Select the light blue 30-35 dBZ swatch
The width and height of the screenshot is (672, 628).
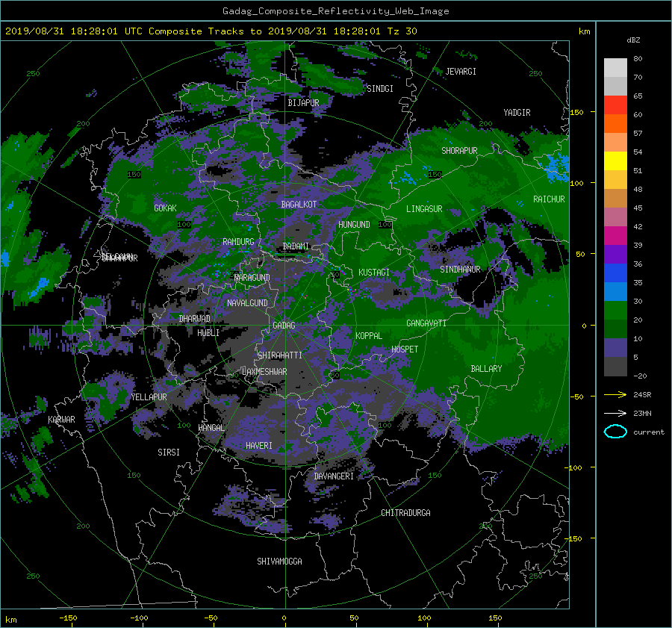[x=615, y=292]
